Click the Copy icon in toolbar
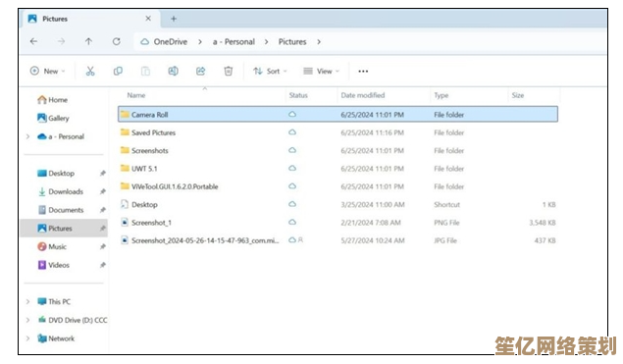 (118, 71)
